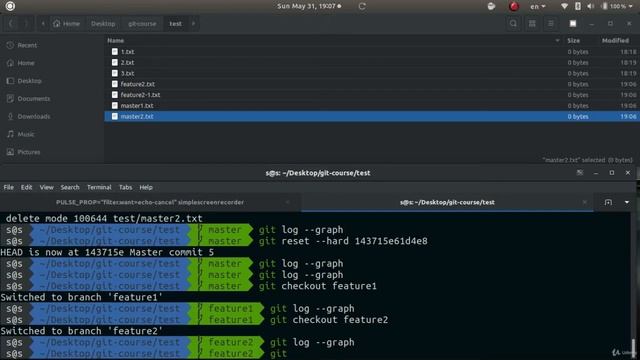Switch to the ~/Desktop/git-course/test terminal tab
Image resolution: width=640 pixels, height=360 pixels.
tap(447, 202)
